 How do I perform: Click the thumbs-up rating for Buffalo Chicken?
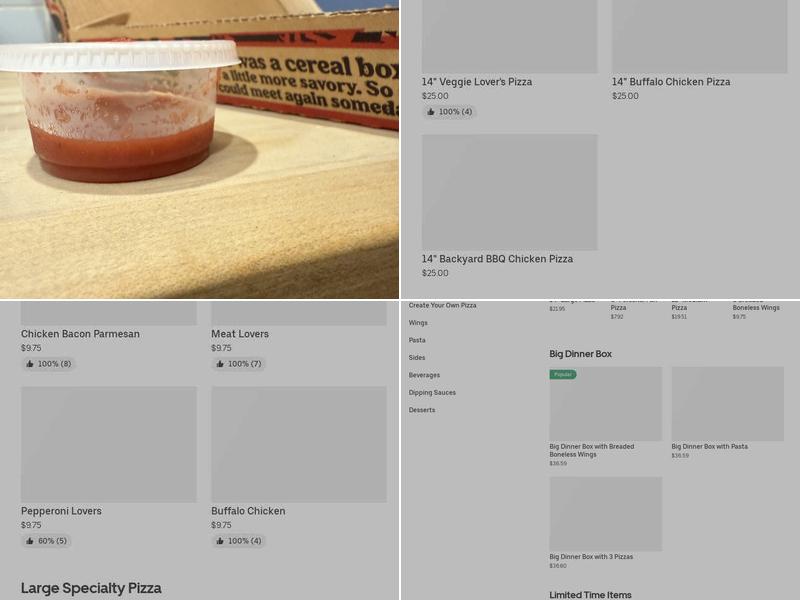pyautogui.click(x=236, y=541)
